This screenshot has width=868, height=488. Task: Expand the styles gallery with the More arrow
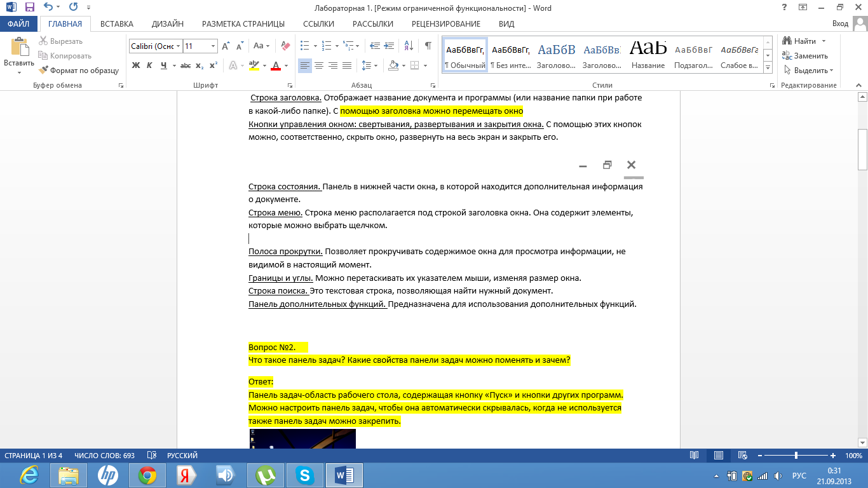[x=768, y=68]
